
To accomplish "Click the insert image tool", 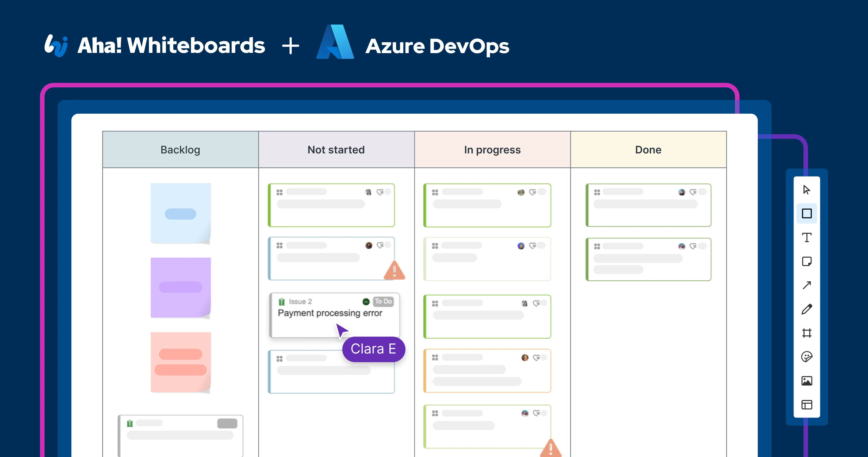I will [x=806, y=381].
